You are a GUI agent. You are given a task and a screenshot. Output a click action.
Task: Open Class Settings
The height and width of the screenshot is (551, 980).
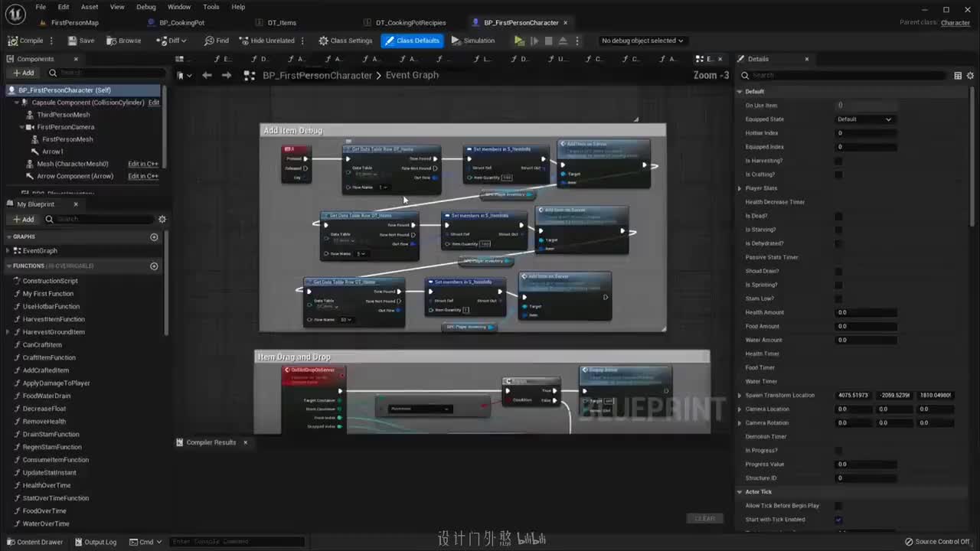[345, 41]
